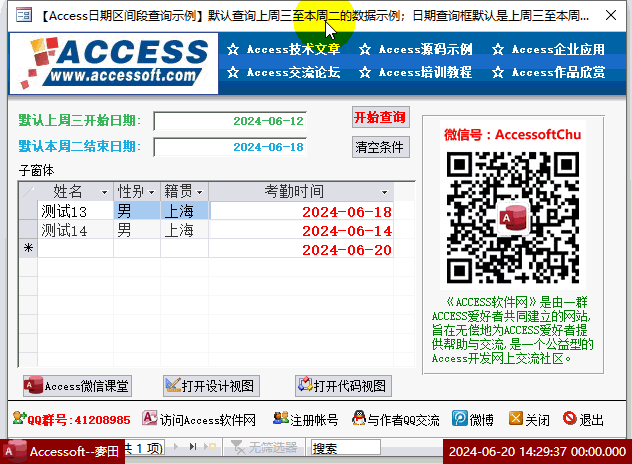Screen dimensions: 632x464
Task: Click the new record asterisk row selector
Action: click(x=28, y=248)
